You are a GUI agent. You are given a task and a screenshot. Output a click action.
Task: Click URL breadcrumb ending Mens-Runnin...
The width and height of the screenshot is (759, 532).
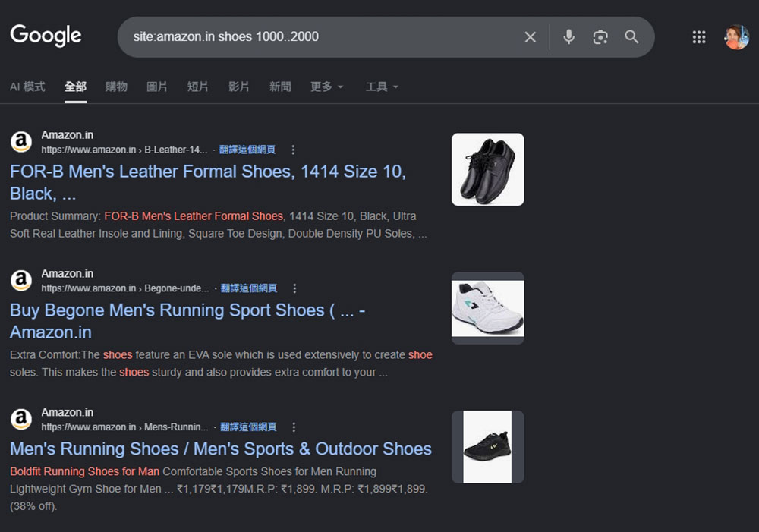(125, 427)
